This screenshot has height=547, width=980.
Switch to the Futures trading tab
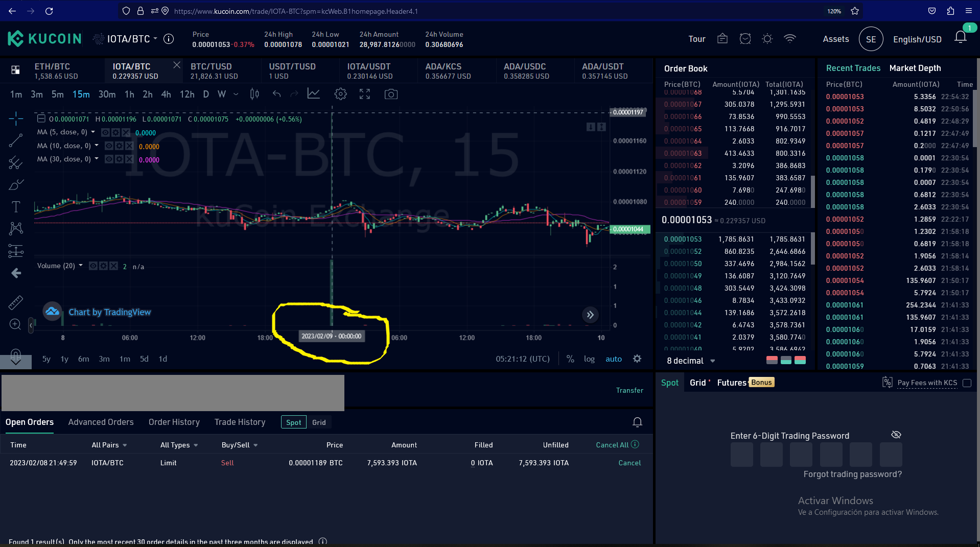pos(732,383)
